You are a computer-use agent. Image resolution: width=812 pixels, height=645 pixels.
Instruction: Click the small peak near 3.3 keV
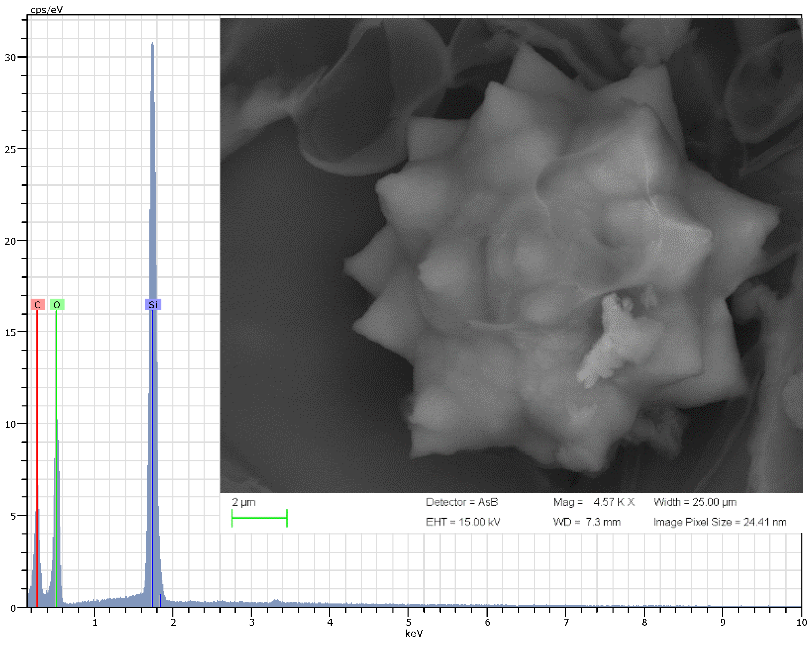(x=276, y=601)
